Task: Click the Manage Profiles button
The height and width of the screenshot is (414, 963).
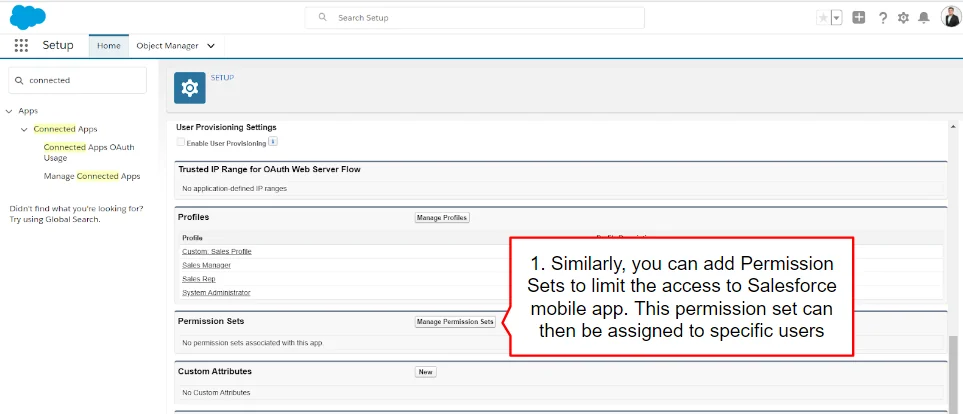Action: (x=442, y=217)
